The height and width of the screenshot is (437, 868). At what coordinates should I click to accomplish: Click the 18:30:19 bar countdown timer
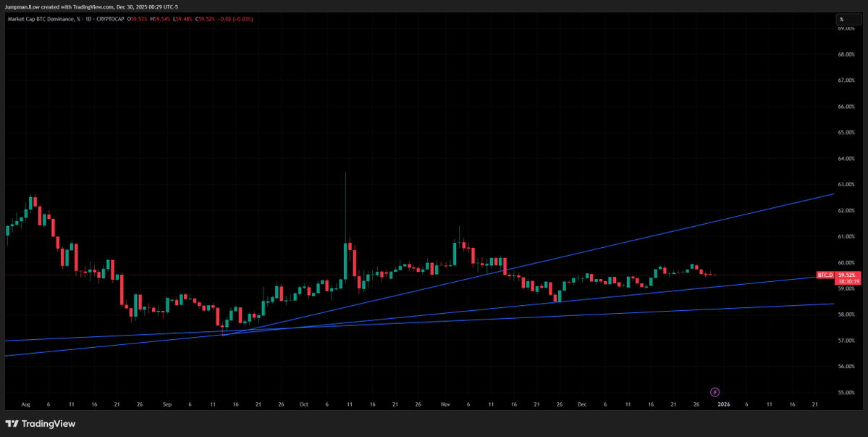[849, 281]
